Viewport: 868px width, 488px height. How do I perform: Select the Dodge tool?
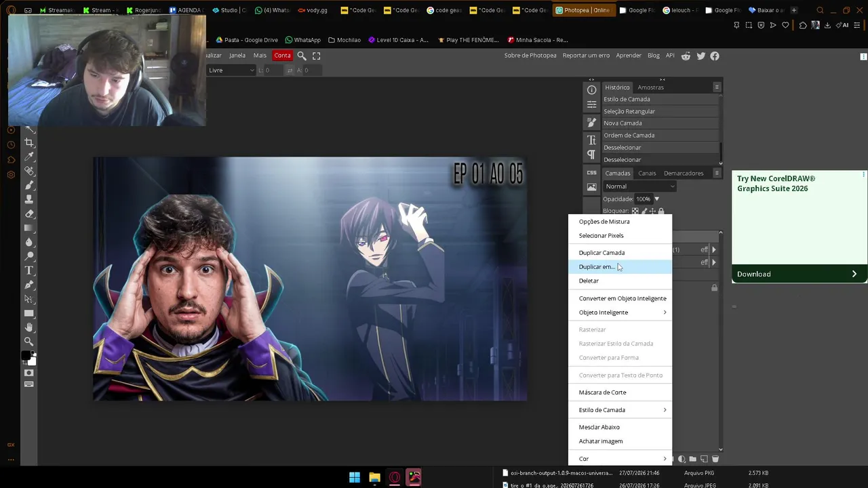click(29, 256)
